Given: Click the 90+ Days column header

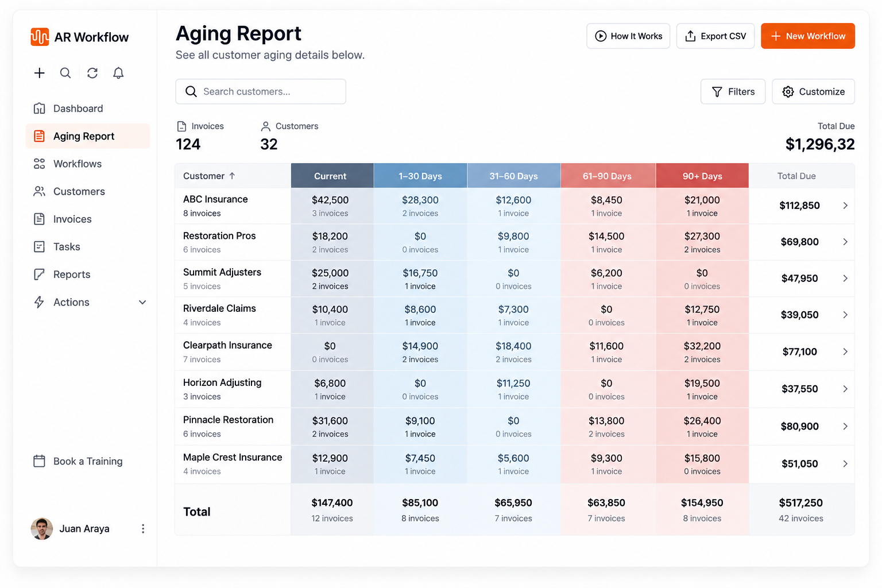Looking at the screenshot, I should (702, 176).
